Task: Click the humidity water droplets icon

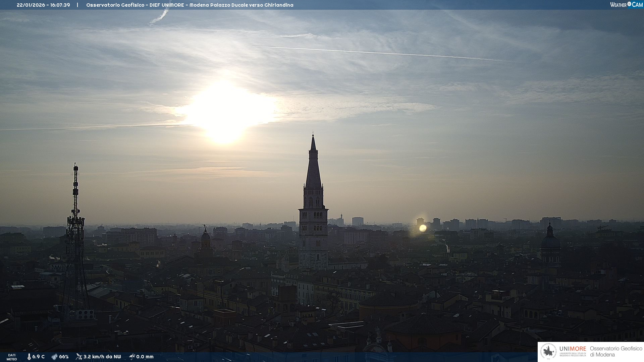Action: point(54,357)
